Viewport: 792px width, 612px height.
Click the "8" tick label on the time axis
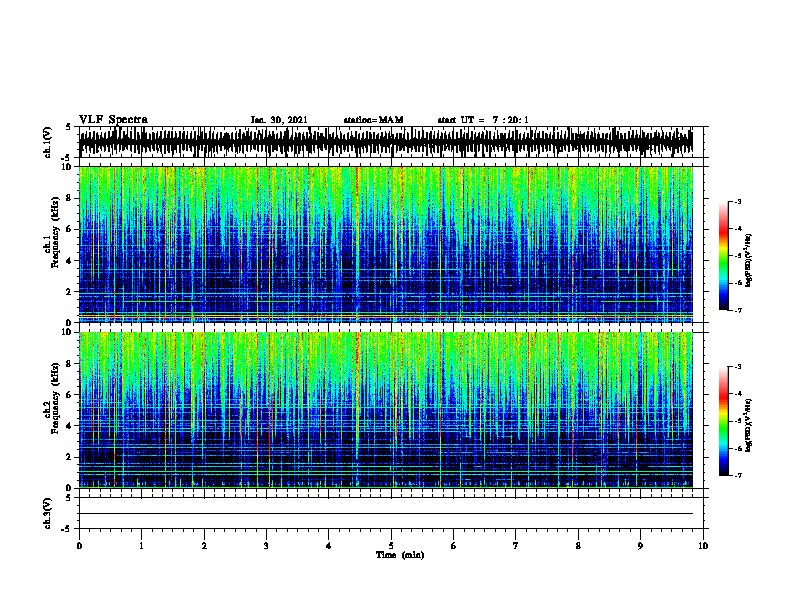[578, 546]
